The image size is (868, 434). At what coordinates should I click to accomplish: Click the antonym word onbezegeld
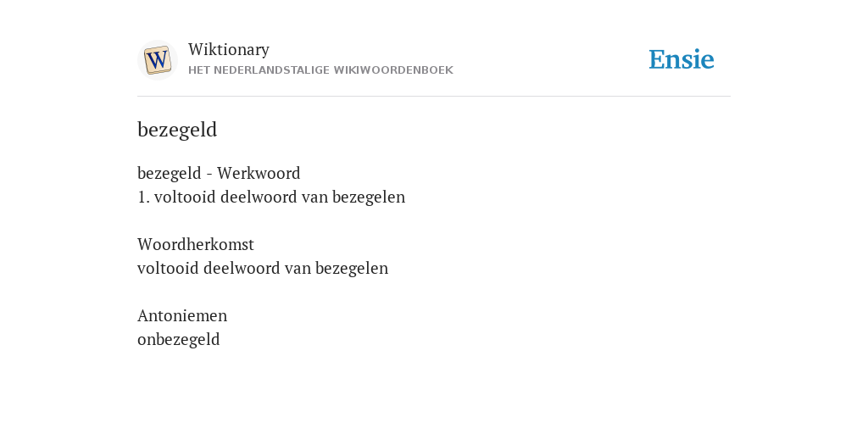point(178,339)
